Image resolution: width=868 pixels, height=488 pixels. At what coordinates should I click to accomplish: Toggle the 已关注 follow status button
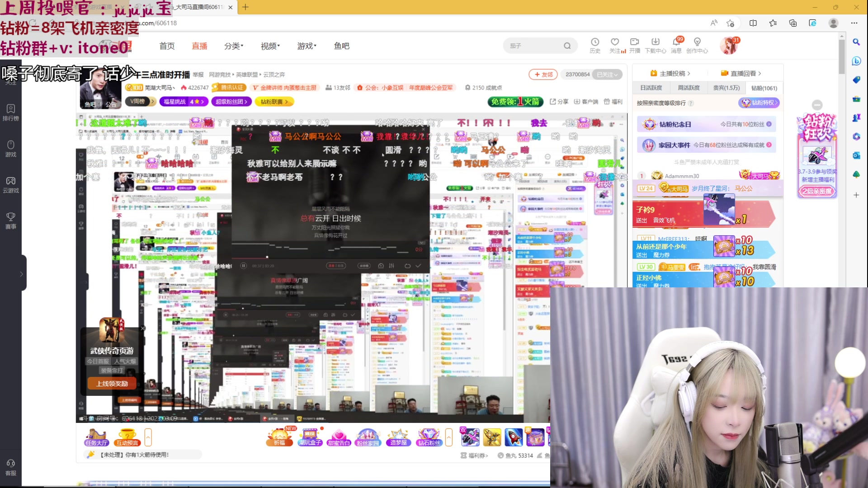[x=608, y=74]
